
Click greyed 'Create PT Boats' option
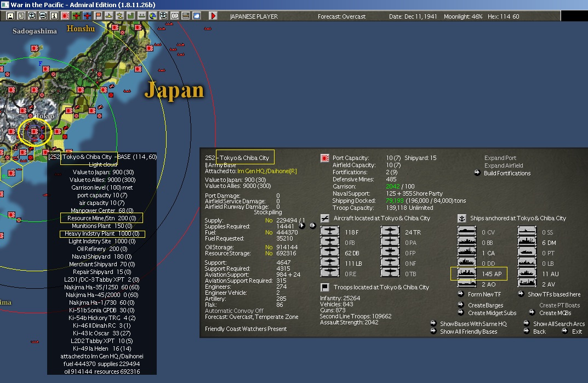(x=560, y=305)
